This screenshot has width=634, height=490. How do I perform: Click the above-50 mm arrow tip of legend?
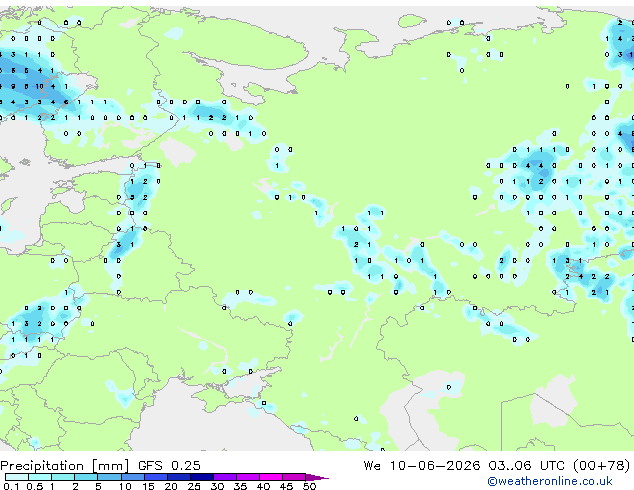[317, 477]
